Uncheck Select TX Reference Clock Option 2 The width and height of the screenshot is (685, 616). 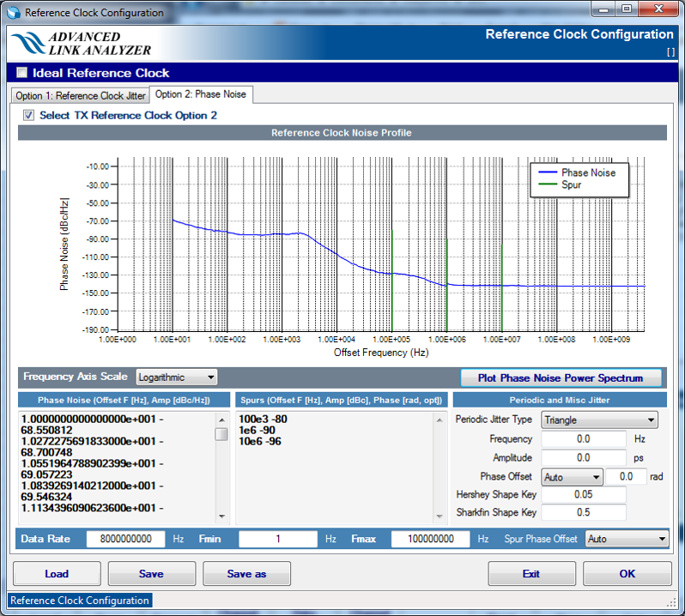[x=29, y=115]
